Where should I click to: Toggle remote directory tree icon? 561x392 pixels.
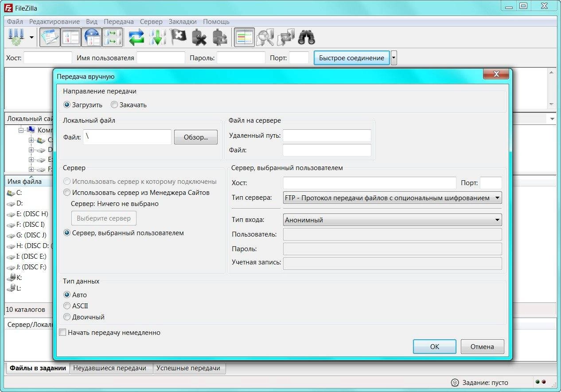[x=91, y=38]
